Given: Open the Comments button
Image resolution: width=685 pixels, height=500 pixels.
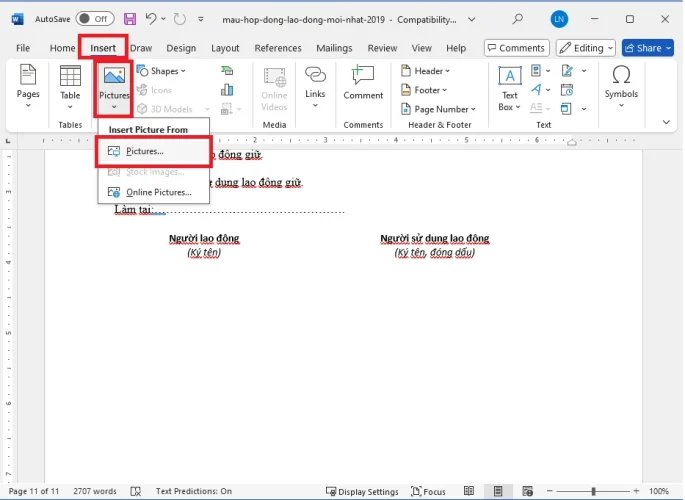Looking at the screenshot, I should coord(515,48).
